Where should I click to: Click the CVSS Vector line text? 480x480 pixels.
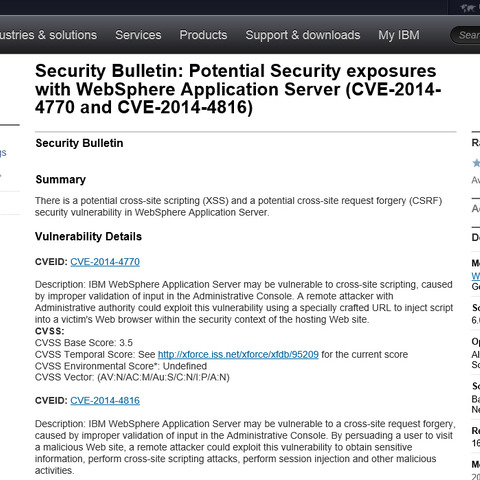(132, 377)
